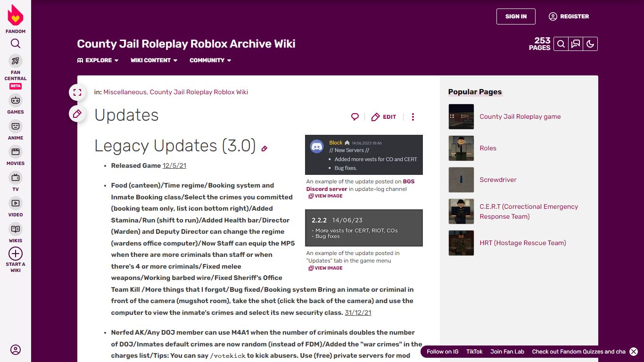Click the Updates page title

(127, 115)
